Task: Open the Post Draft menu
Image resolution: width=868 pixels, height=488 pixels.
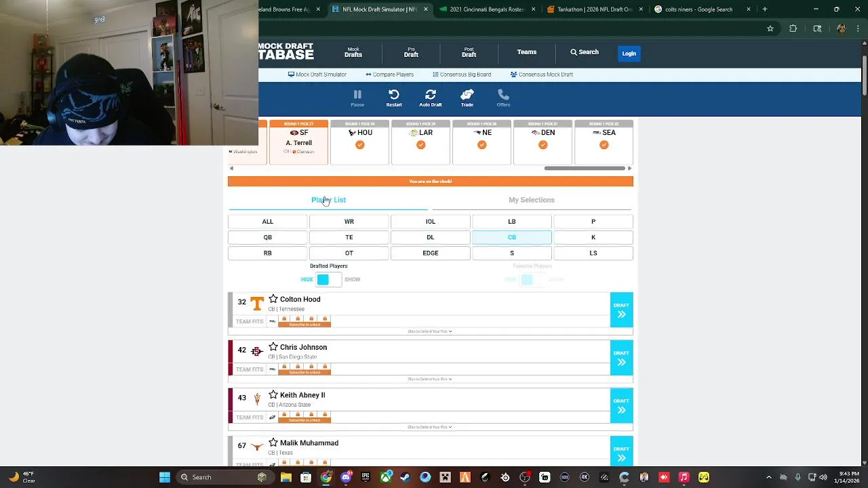Action: [469, 52]
